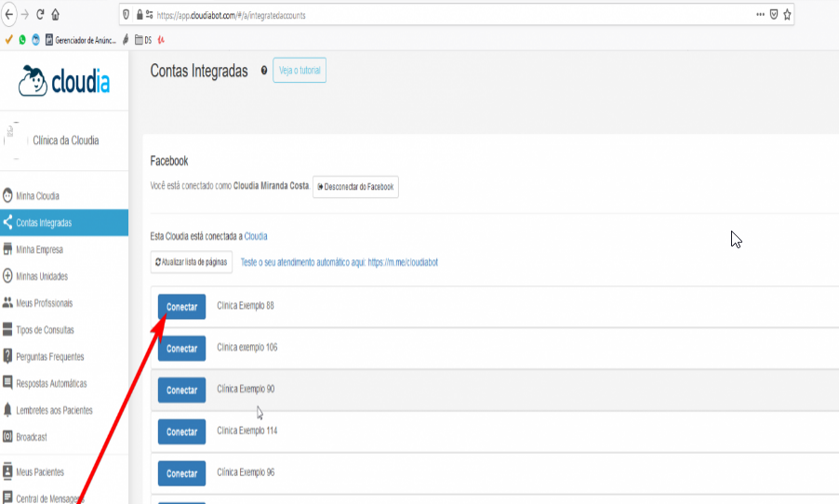Click the browser address bar URL
The image size is (839, 504).
(231, 16)
